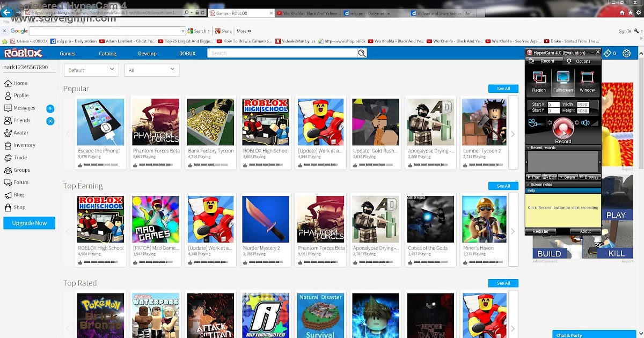Open video settings gear left of Record
Viewport: 644px width, 338px height.
click(x=549, y=123)
